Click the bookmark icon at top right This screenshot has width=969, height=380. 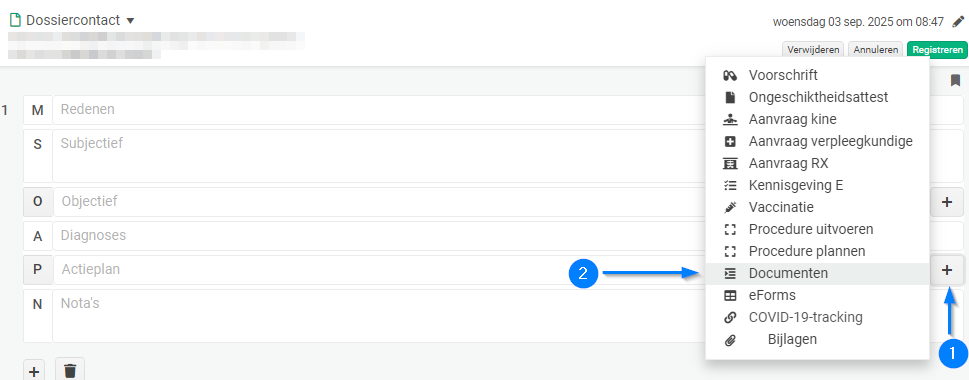click(x=955, y=80)
